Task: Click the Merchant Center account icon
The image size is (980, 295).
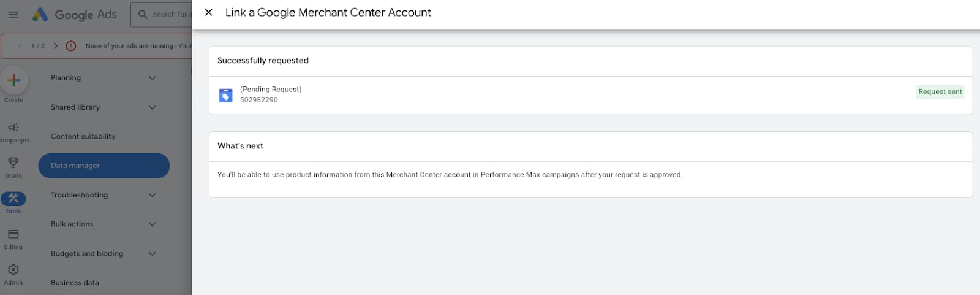Action: (225, 95)
